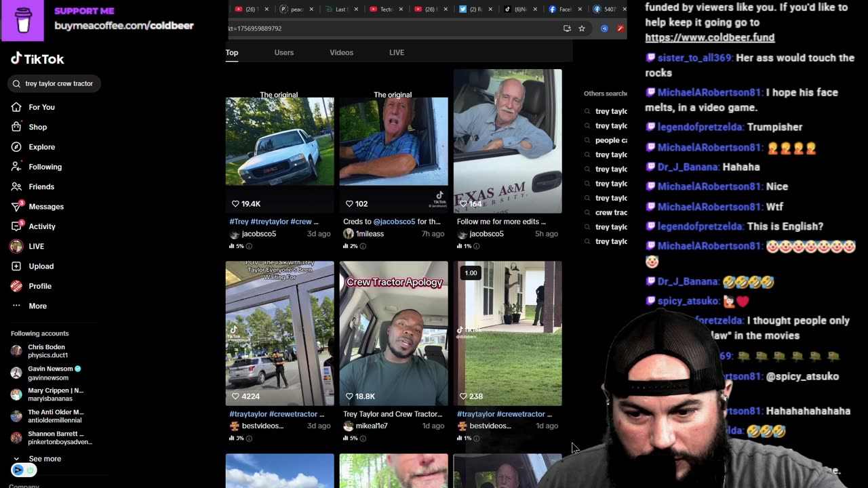The image size is (868, 488).
Task: Click the @jacobsco5 mention in the caption
Action: pyautogui.click(x=393, y=222)
